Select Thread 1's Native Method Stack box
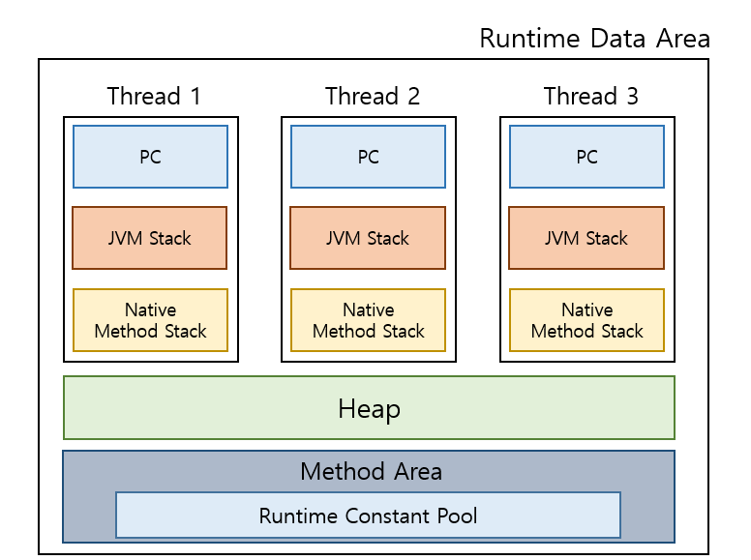 (x=150, y=320)
